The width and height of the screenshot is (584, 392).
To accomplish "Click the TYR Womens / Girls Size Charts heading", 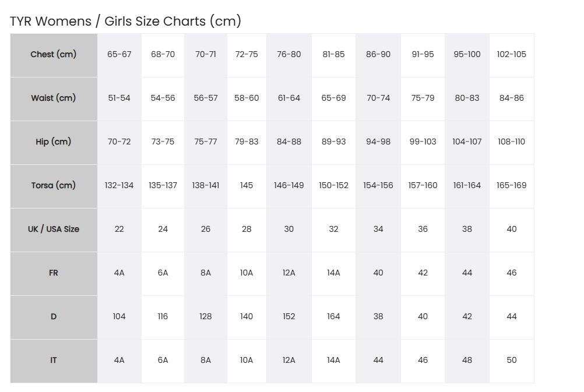I will 125,21.
